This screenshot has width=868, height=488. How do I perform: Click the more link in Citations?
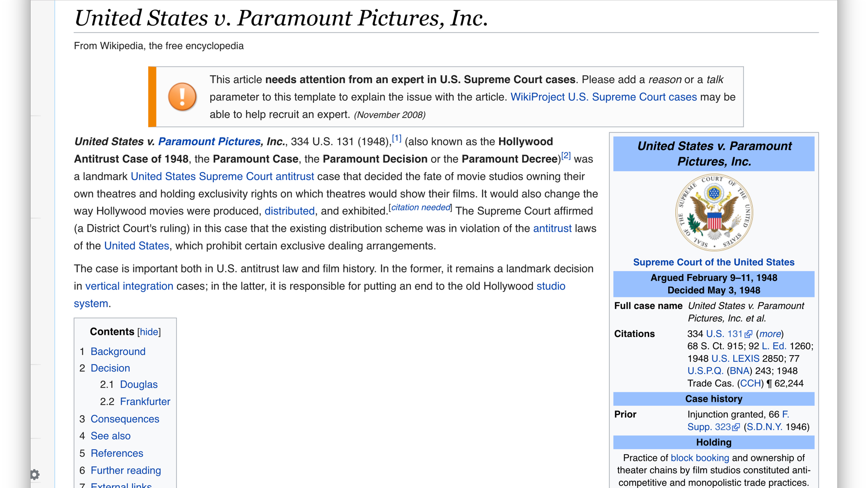click(770, 334)
